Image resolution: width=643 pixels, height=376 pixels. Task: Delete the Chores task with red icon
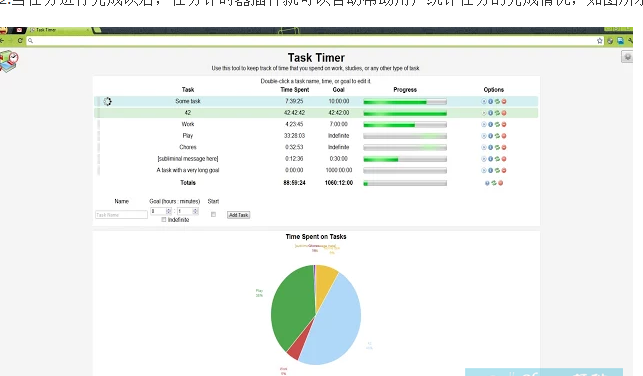[x=504, y=147]
